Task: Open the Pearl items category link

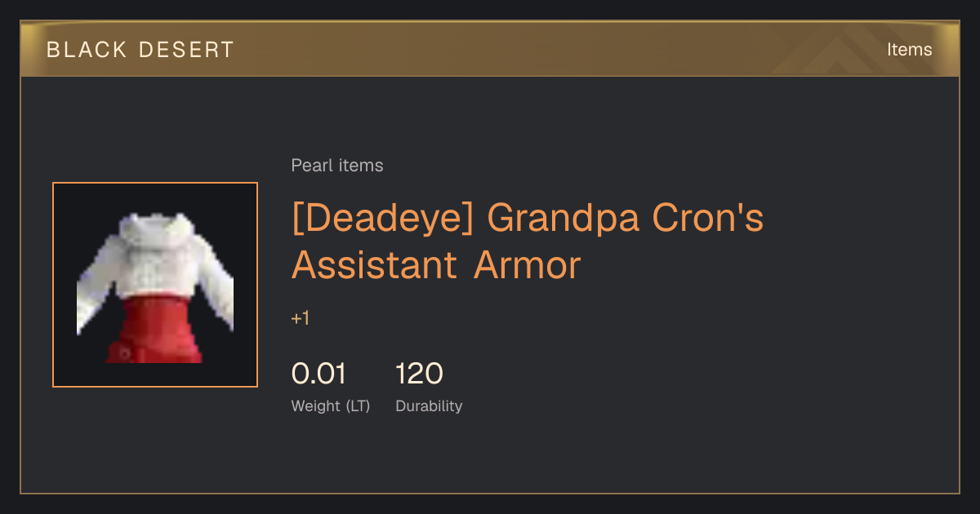Action: tap(337, 166)
